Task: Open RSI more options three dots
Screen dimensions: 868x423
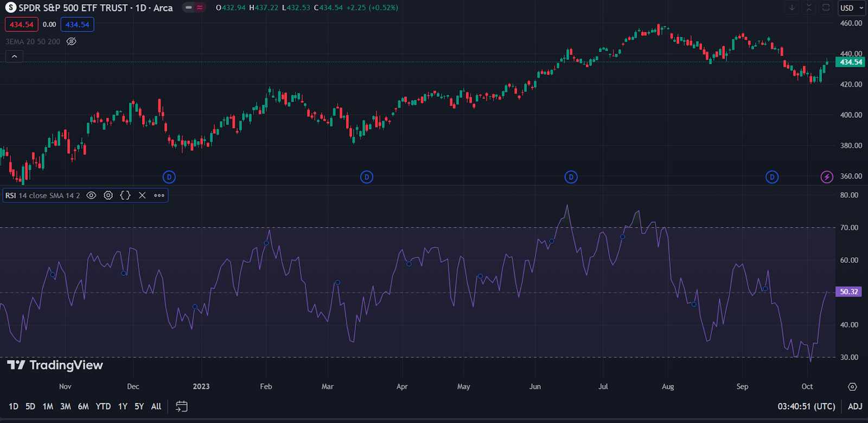Action: pyautogui.click(x=159, y=195)
